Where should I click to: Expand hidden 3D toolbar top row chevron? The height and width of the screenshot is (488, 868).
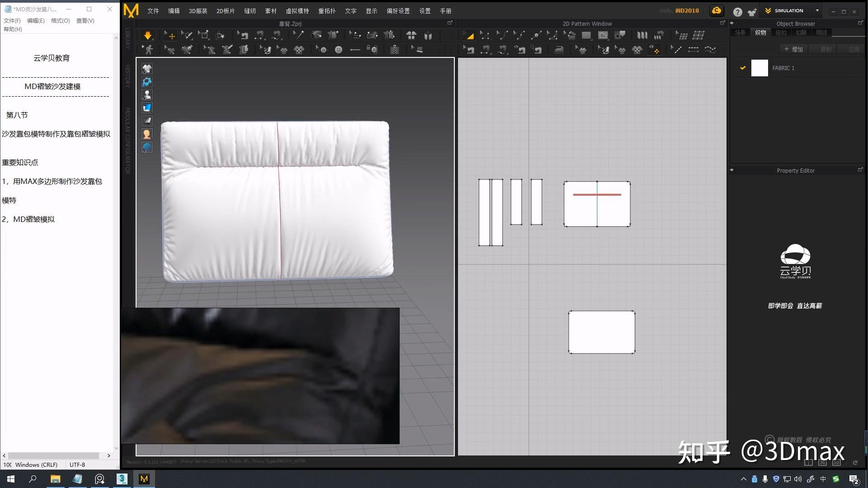(x=450, y=35)
